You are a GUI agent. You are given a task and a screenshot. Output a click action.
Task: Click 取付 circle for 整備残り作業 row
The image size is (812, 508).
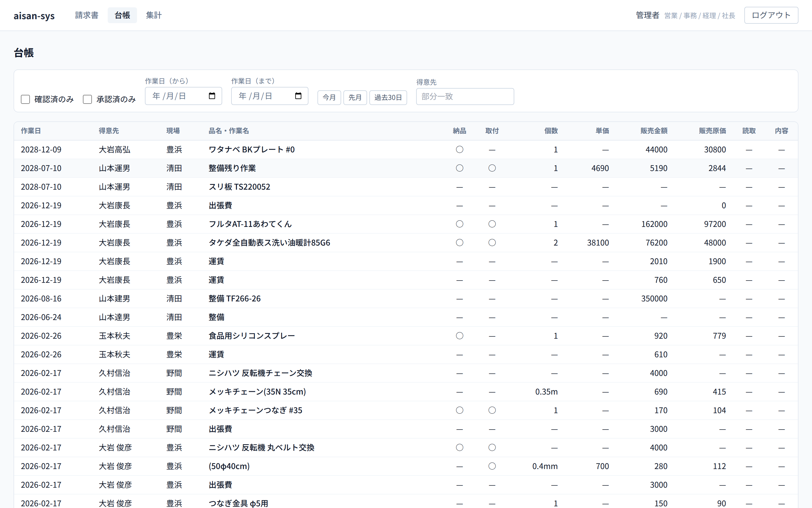(x=492, y=168)
